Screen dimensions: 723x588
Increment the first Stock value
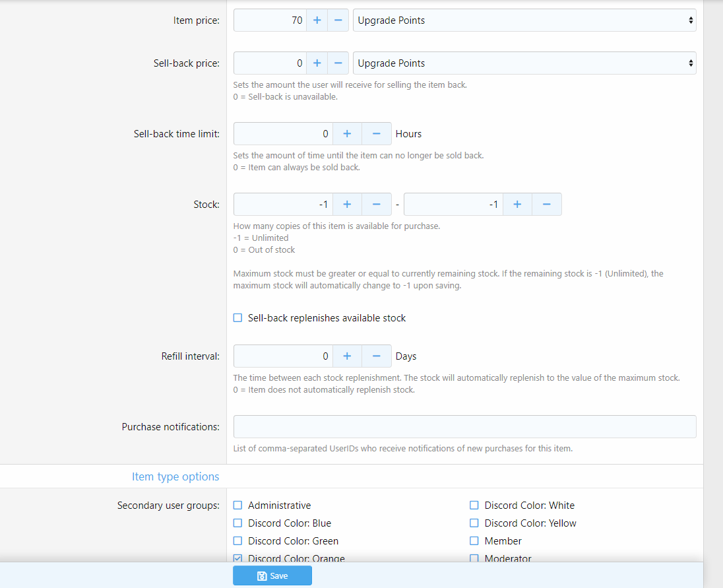[347, 205]
